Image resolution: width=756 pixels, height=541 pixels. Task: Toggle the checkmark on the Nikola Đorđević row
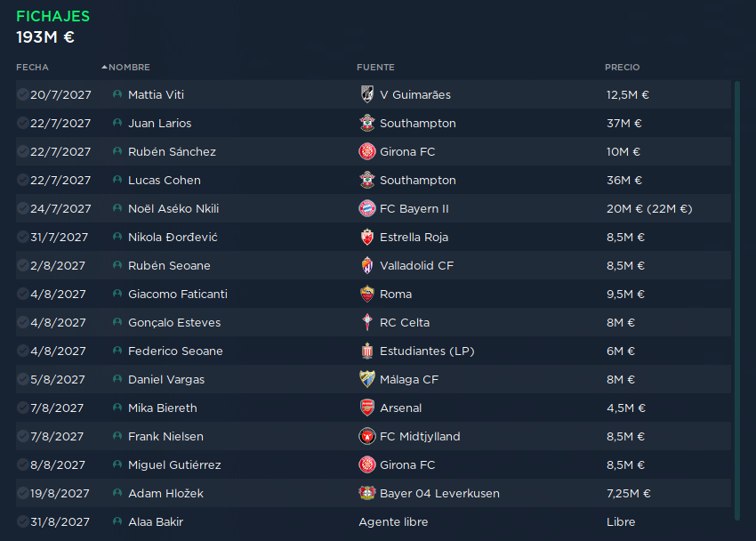click(x=22, y=237)
